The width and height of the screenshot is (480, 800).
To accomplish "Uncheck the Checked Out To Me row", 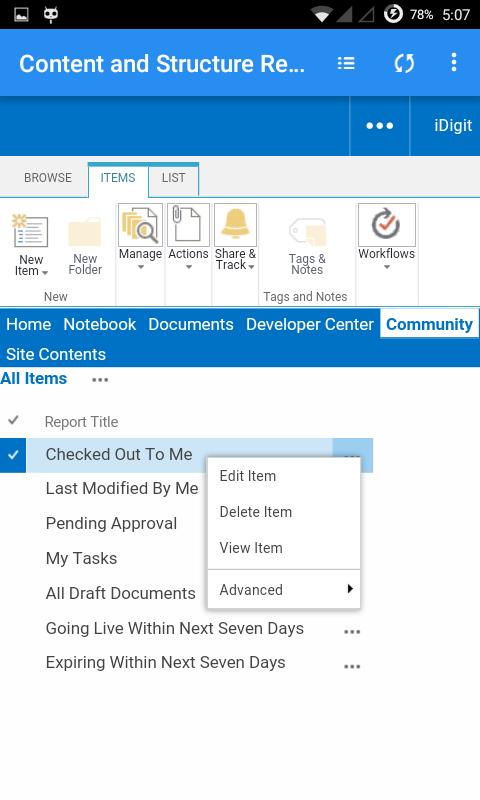I will (13, 455).
